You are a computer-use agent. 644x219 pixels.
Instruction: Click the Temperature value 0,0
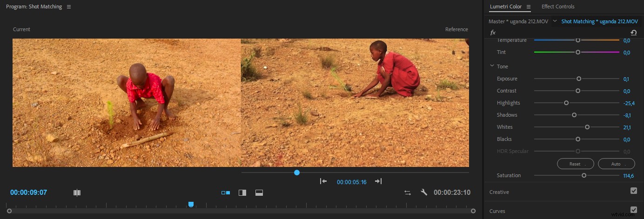(627, 40)
